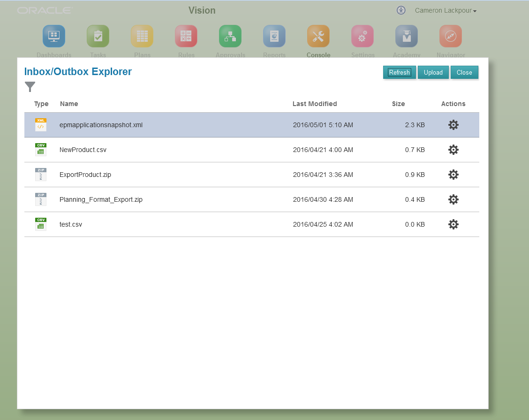This screenshot has height=420, width=529.
Task: Open the Reports icon
Action: tap(274, 36)
